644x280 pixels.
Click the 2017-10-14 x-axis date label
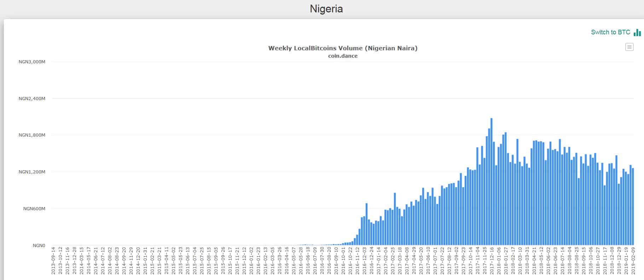pos(470,261)
